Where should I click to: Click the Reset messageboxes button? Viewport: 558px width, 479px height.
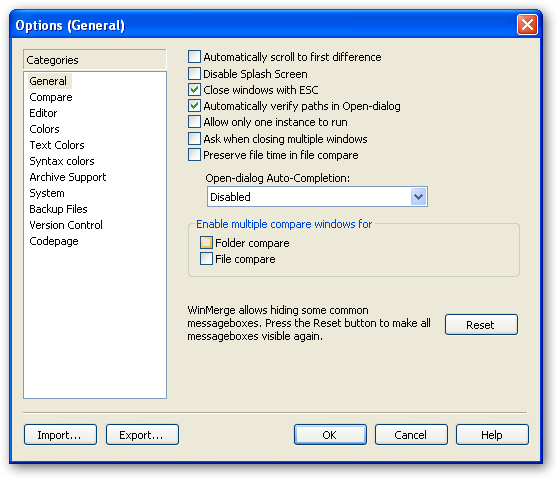click(x=481, y=325)
